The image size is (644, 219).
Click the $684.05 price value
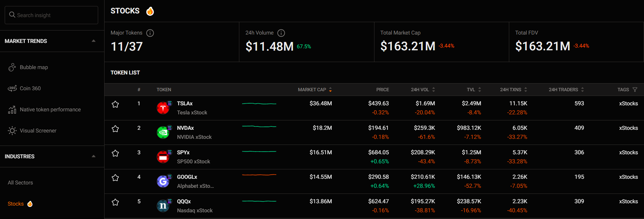pos(378,153)
